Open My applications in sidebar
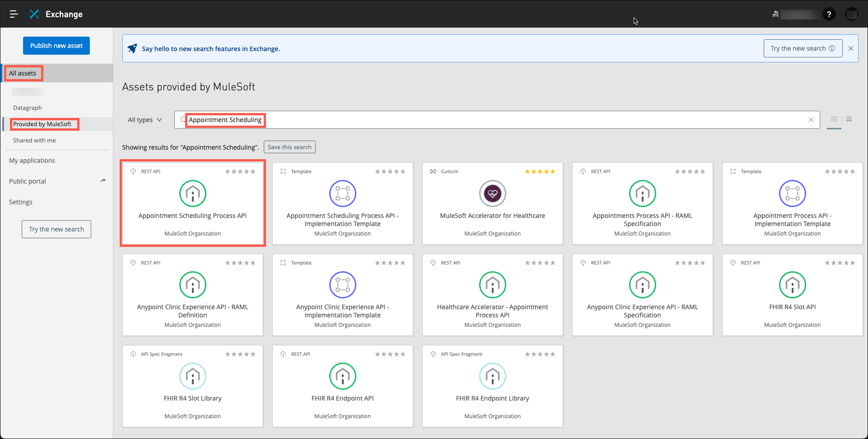This screenshot has height=439, width=868. tap(32, 160)
